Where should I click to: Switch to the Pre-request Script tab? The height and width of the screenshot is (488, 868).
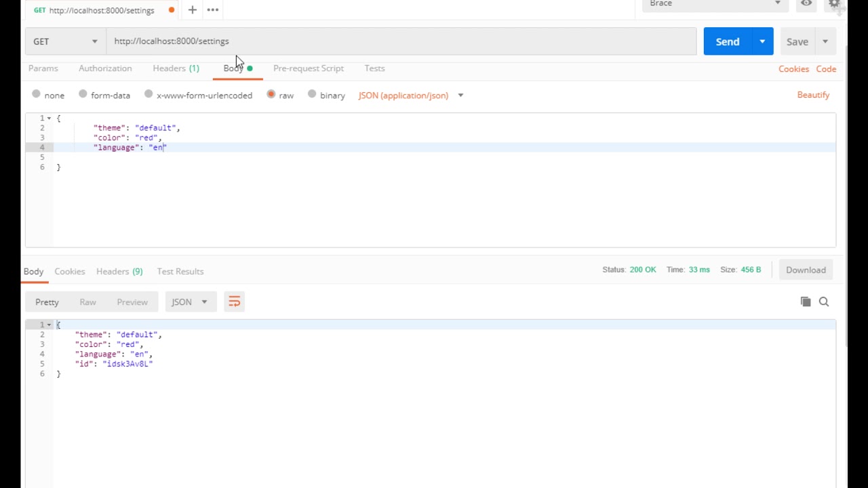309,68
